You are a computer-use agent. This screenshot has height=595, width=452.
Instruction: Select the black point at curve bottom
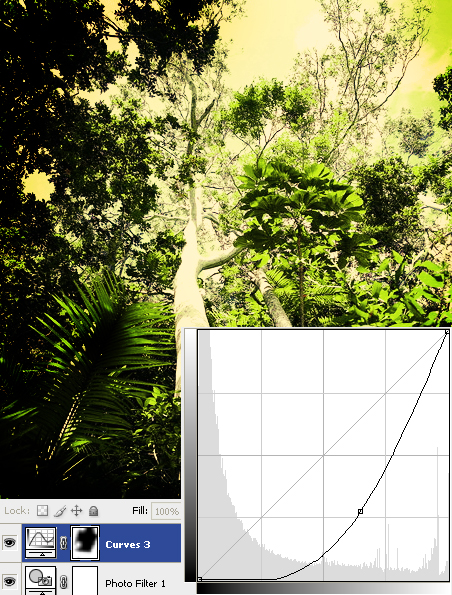tap(200, 579)
